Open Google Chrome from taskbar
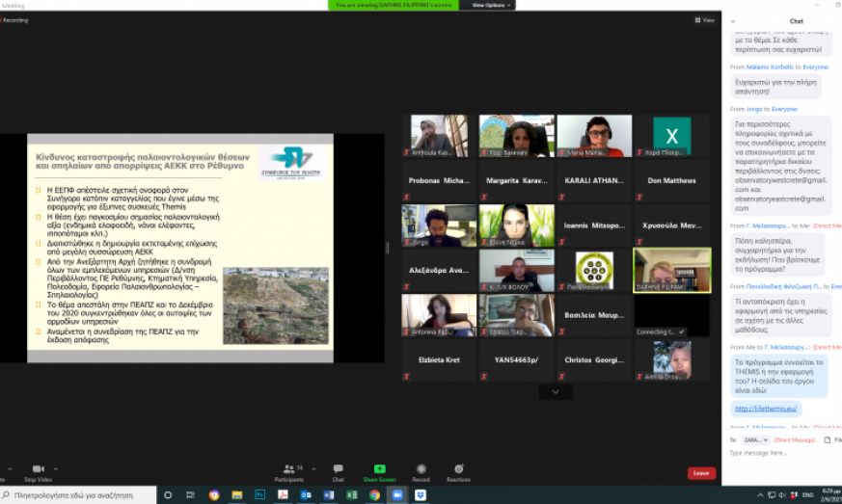842x504 pixels. click(x=375, y=495)
